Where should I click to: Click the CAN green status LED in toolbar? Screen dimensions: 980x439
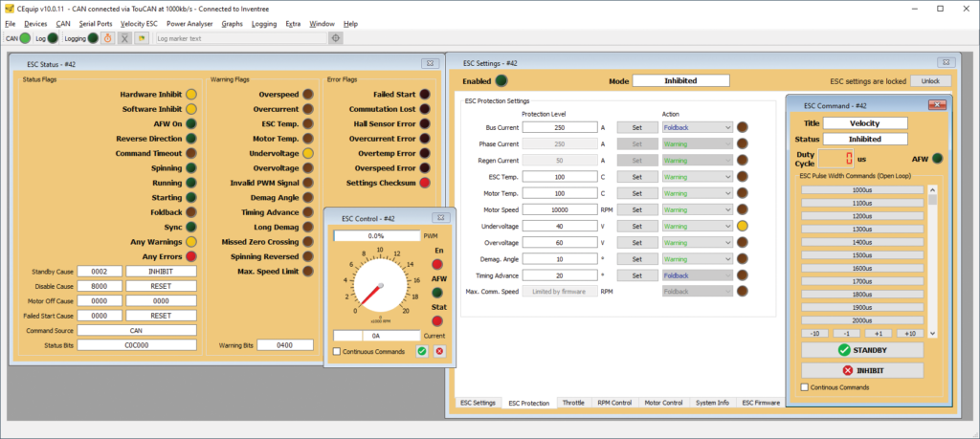tap(25, 38)
